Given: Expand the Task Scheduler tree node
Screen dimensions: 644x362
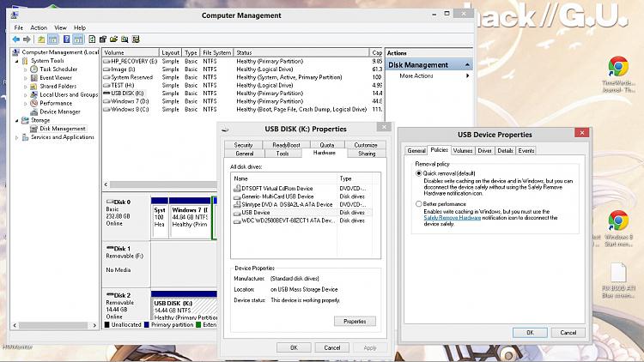Looking at the screenshot, I should point(26,69).
